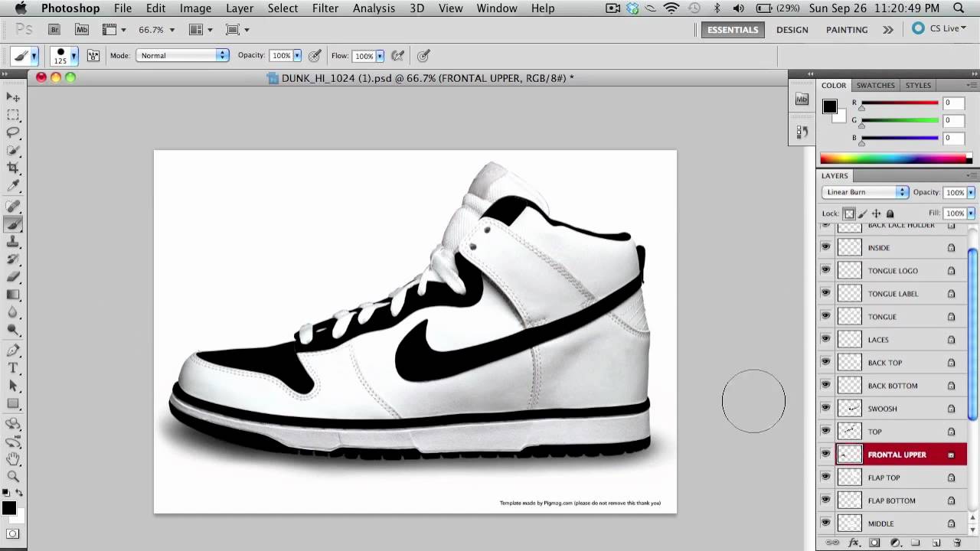Image resolution: width=980 pixels, height=551 pixels.
Task: Launch Bridge from the application bar
Action: (x=54, y=30)
